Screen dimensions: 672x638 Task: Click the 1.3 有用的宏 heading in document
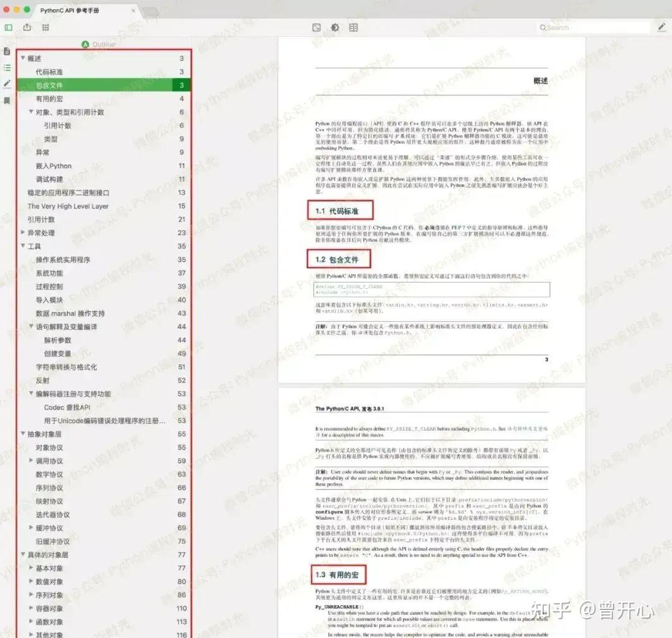click(x=337, y=575)
